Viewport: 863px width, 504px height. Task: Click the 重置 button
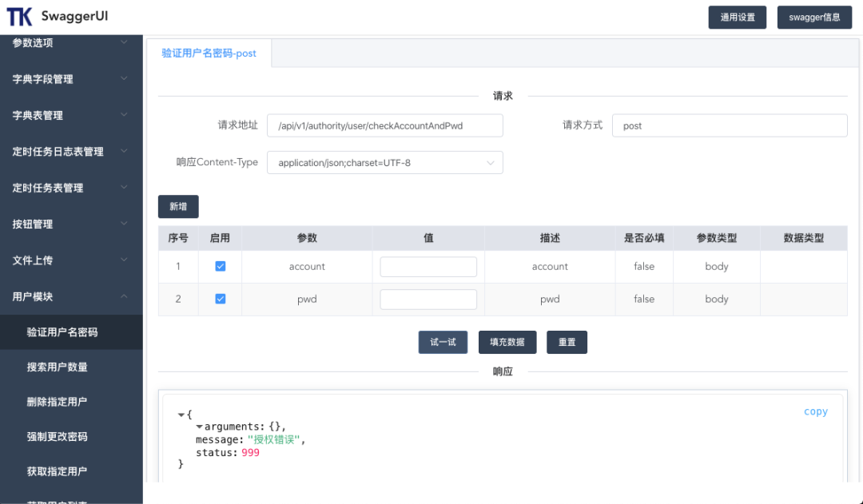pyautogui.click(x=567, y=342)
